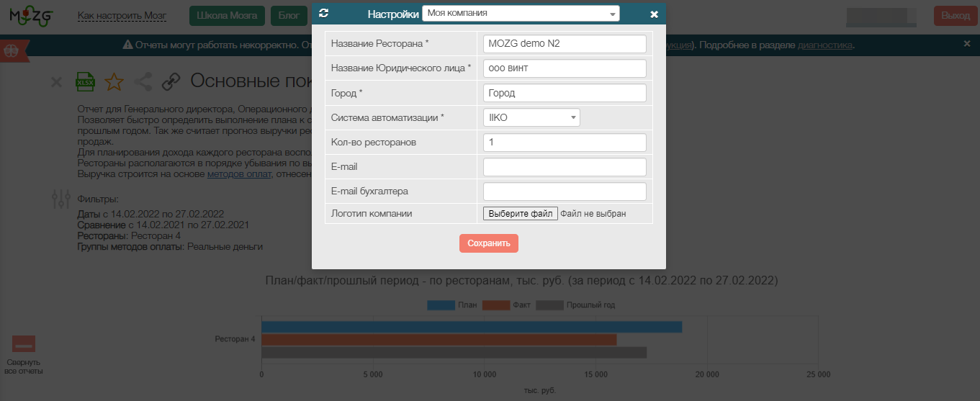Toggle the План legend swatch
Viewport: 980px width, 401px height.
[x=441, y=305]
